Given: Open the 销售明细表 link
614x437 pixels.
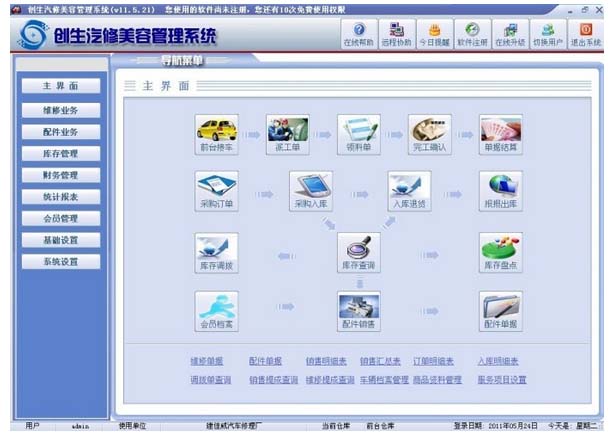Looking at the screenshot, I should tap(326, 361).
